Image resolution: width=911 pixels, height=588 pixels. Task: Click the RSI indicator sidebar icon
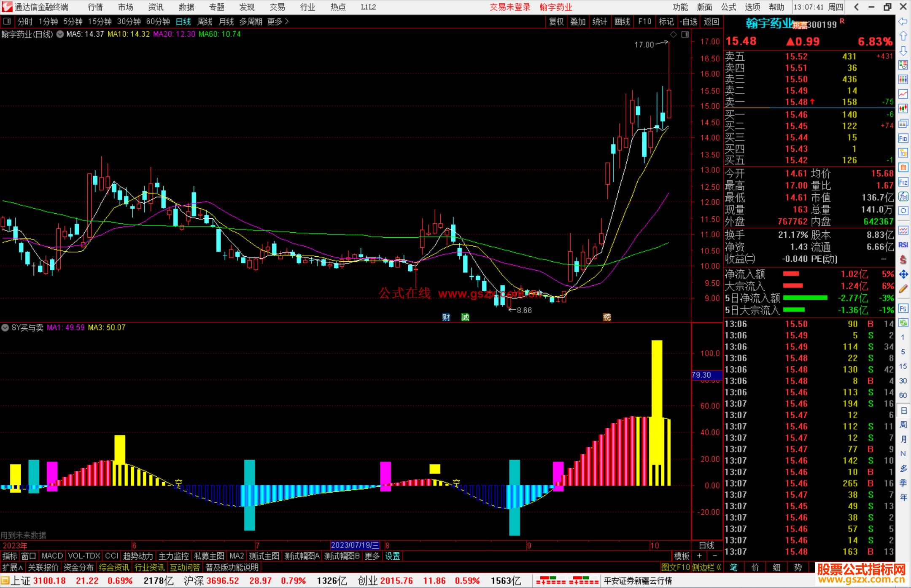click(903, 245)
